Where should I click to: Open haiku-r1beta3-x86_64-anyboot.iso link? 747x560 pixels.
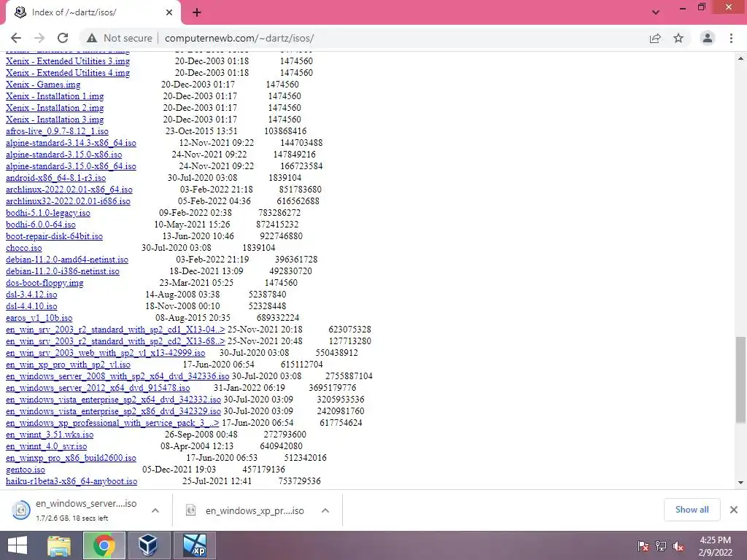pyautogui.click(x=71, y=481)
